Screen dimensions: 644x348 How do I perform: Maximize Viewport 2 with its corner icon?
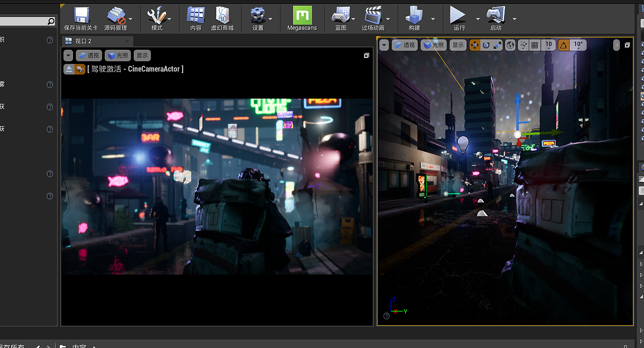366,55
